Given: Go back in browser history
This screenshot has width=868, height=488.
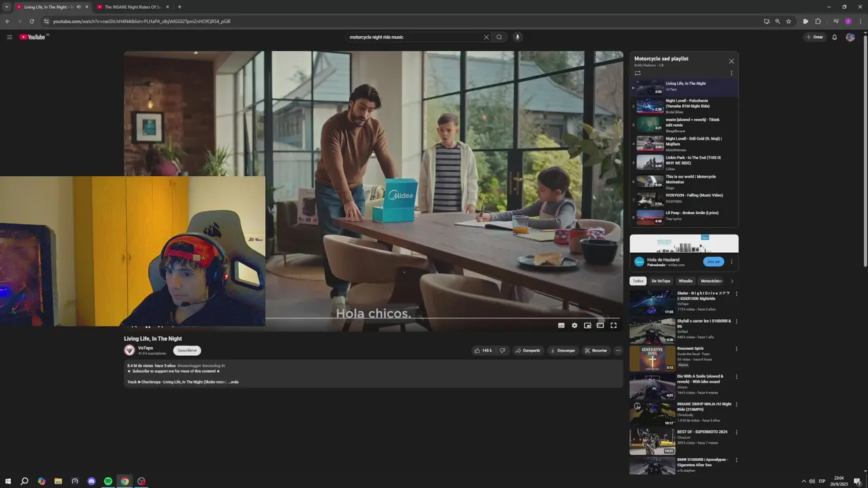Looking at the screenshot, I should [7, 21].
